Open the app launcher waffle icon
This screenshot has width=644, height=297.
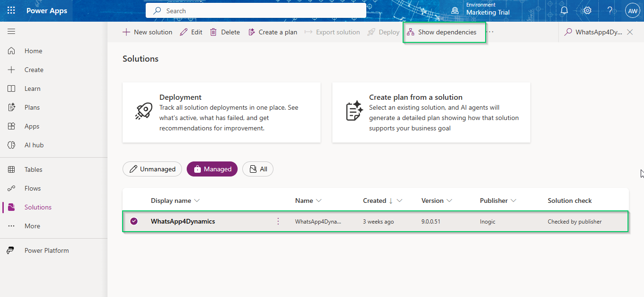click(x=11, y=11)
